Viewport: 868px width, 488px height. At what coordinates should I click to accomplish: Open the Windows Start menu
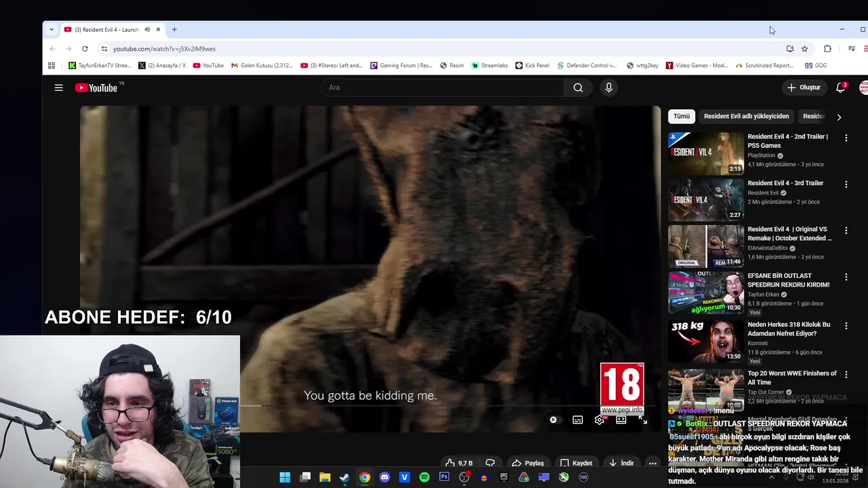point(285,477)
